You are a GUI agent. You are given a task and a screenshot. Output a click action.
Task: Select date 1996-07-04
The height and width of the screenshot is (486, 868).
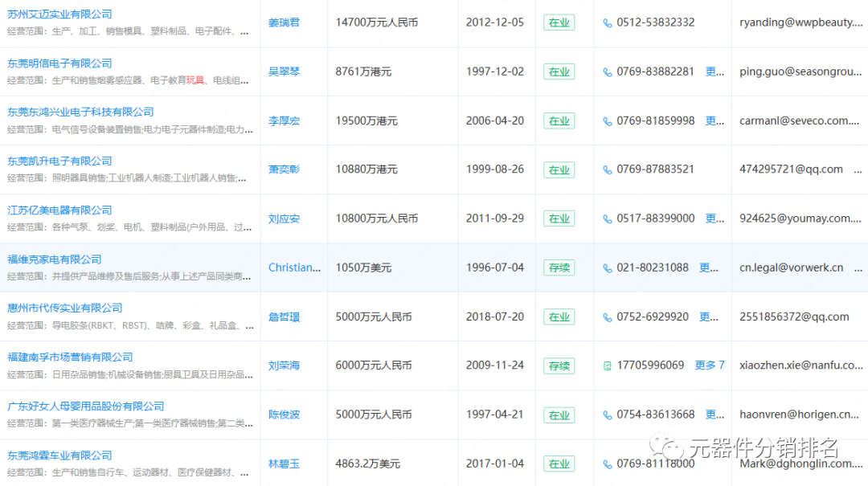point(495,268)
